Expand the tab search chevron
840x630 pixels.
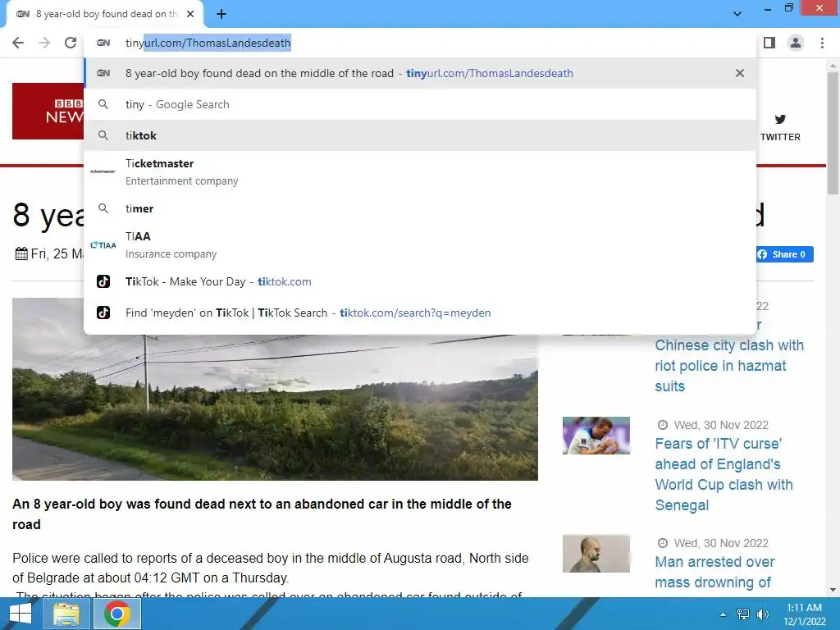pyautogui.click(x=737, y=14)
